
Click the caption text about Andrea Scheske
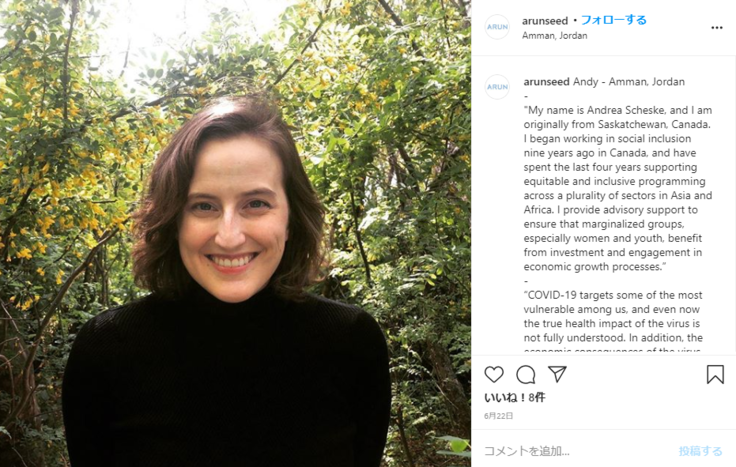point(617,188)
